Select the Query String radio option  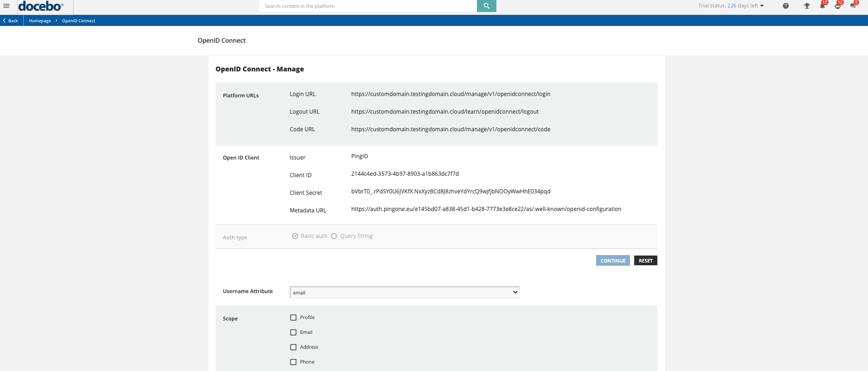[334, 236]
